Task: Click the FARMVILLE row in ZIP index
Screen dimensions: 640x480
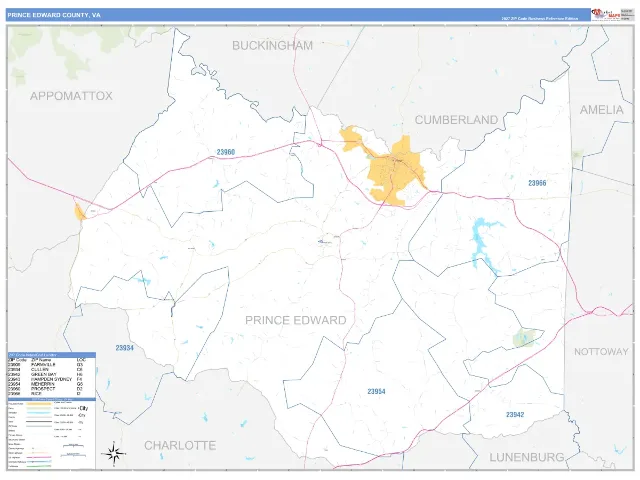Action: tap(47, 364)
